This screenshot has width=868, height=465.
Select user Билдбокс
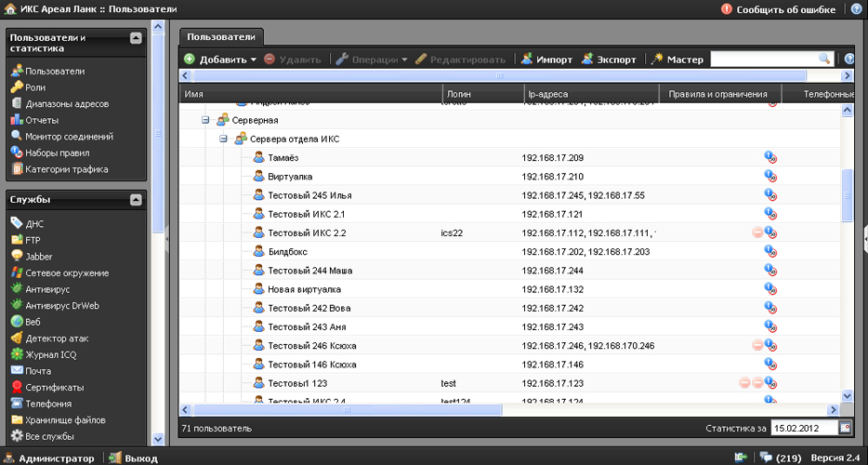(x=287, y=252)
